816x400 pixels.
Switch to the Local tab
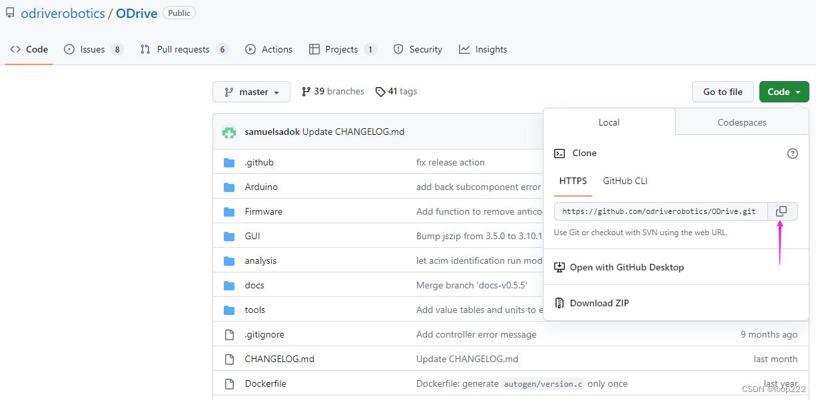[609, 123]
